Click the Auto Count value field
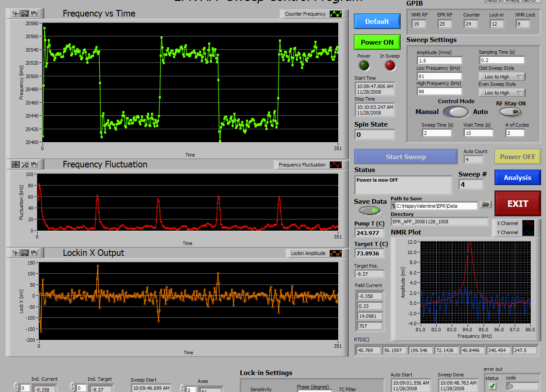546x392 pixels. tap(473, 160)
